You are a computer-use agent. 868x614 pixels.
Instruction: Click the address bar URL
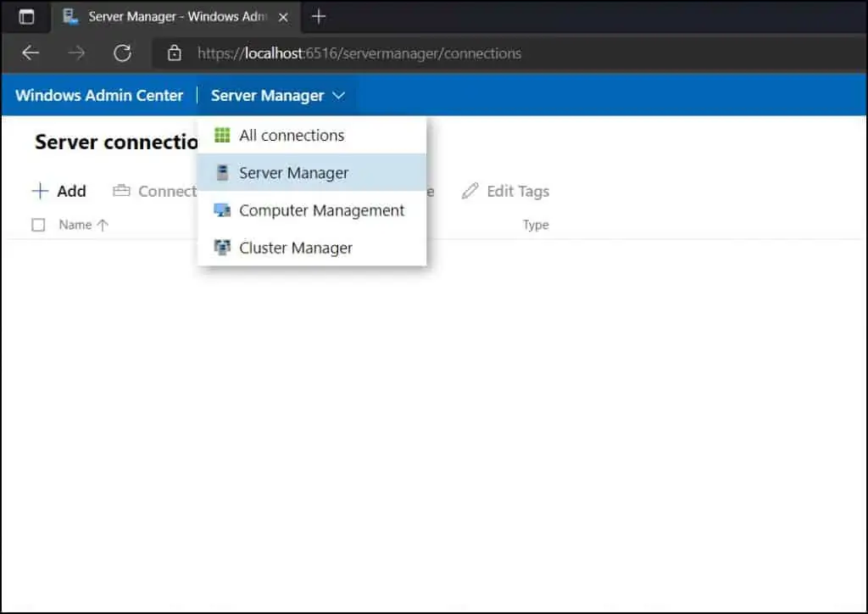tap(359, 53)
